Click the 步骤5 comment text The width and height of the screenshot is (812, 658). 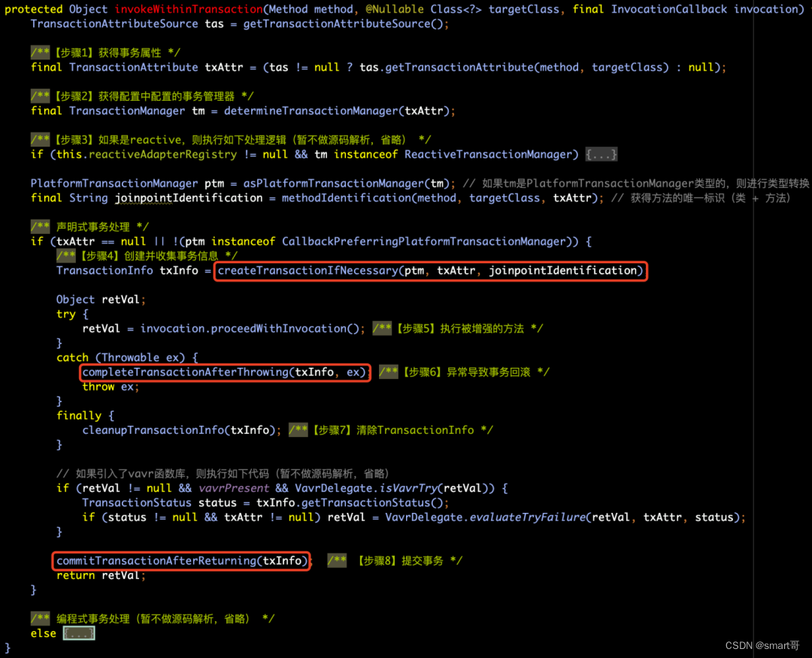[457, 329]
